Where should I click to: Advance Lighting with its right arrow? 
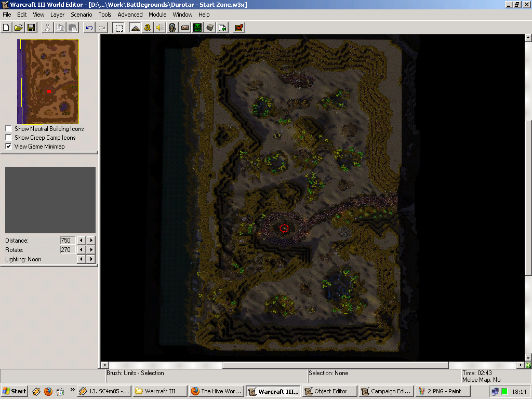click(91, 259)
